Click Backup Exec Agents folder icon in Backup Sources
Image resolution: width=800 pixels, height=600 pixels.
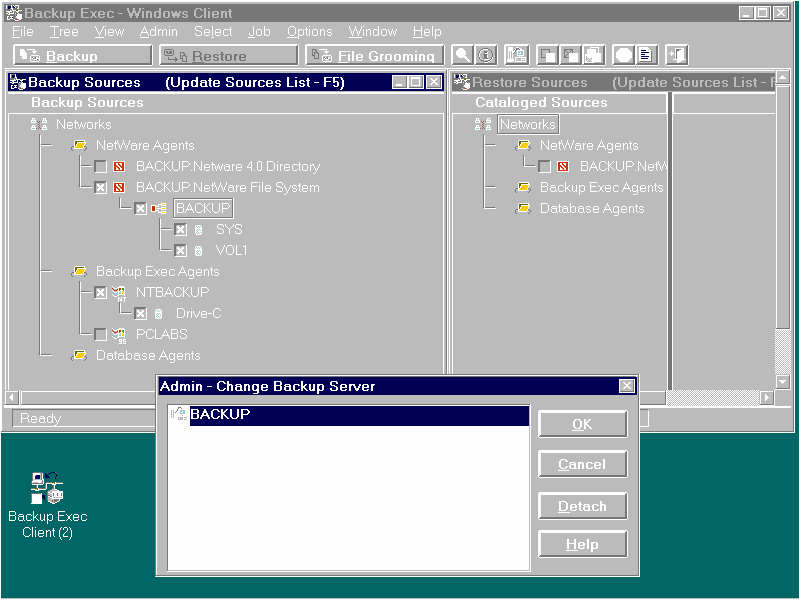click(79, 271)
